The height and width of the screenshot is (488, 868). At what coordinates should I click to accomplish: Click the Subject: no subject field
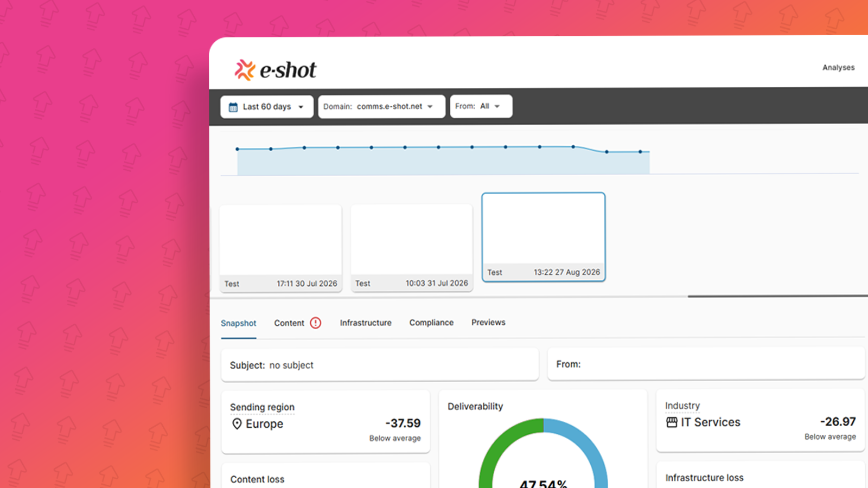tap(380, 365)
